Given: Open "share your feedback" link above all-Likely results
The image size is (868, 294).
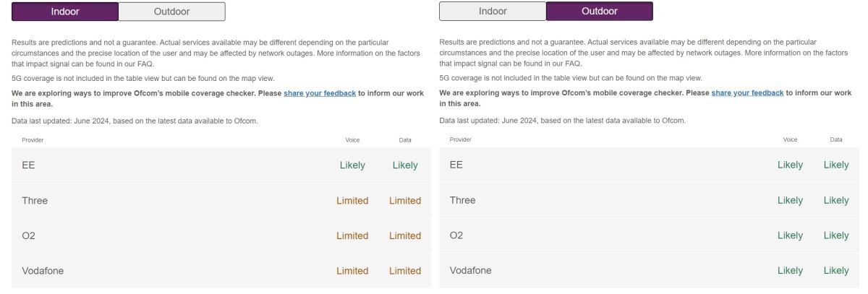Looking at the screenshot, I should [747, 94].
